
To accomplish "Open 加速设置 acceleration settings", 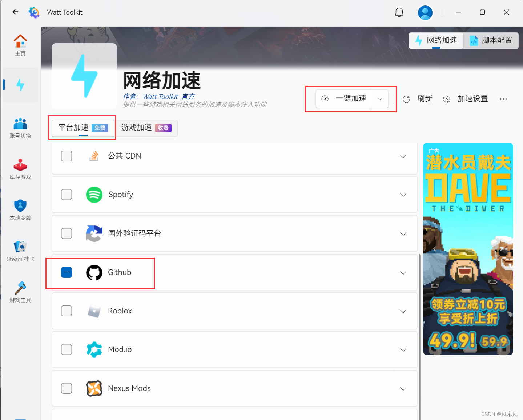I will [466, 99].
